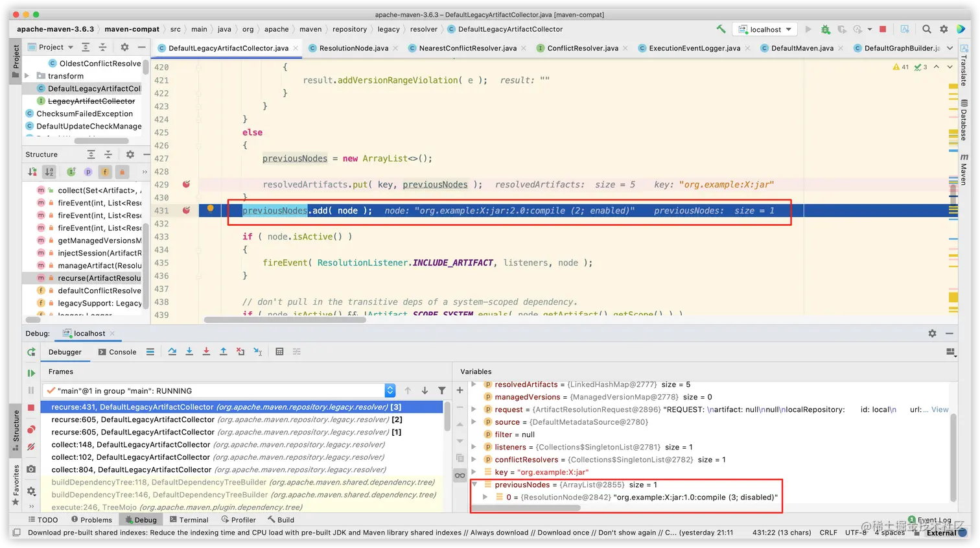Click the Step Out debugger icon

click(x=223, y=351)
